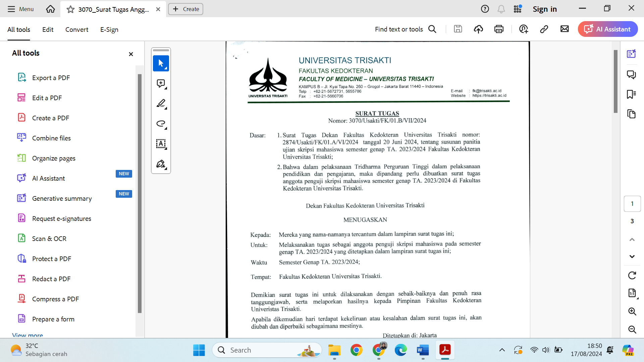Open the Adobe apps grid icon
The width and height of the screenshot is (644, 362).
click(x=518, y=9)
